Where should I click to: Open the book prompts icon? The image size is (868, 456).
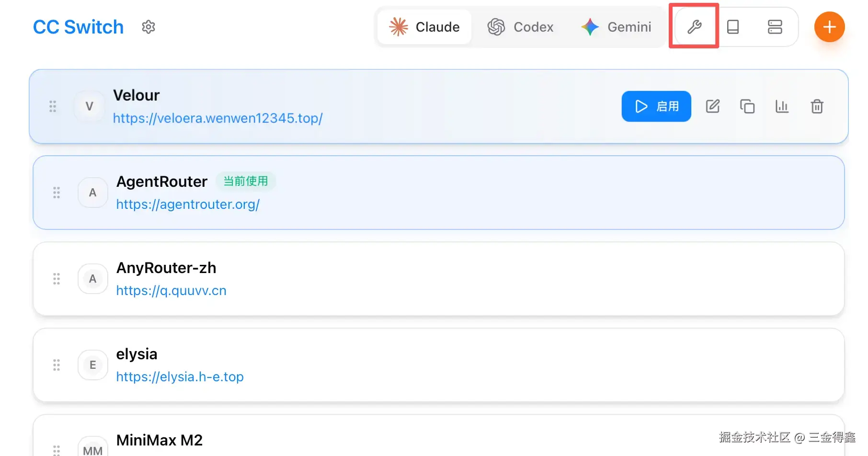coord(733,27)
